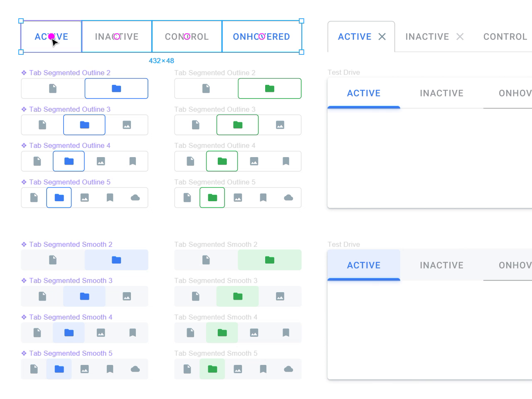Click image icon in blue Tab Segmented Smooth 5
The width and height of the screenshot is (532, 399).
(84, 369)
